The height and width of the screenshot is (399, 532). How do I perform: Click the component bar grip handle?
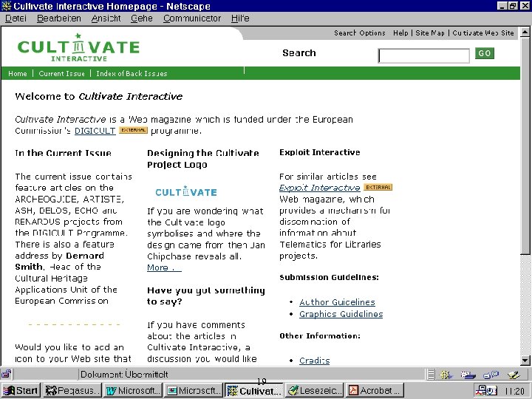tap(431, 375)
